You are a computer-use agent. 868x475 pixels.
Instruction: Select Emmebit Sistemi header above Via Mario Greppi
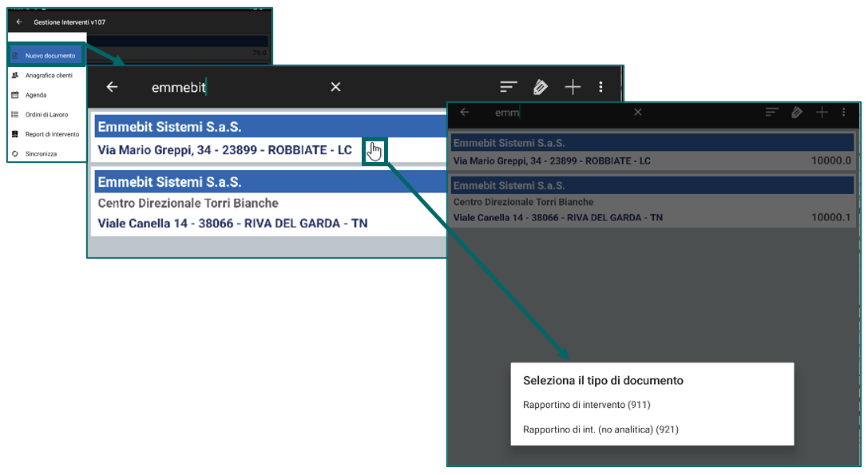[270, 127]
